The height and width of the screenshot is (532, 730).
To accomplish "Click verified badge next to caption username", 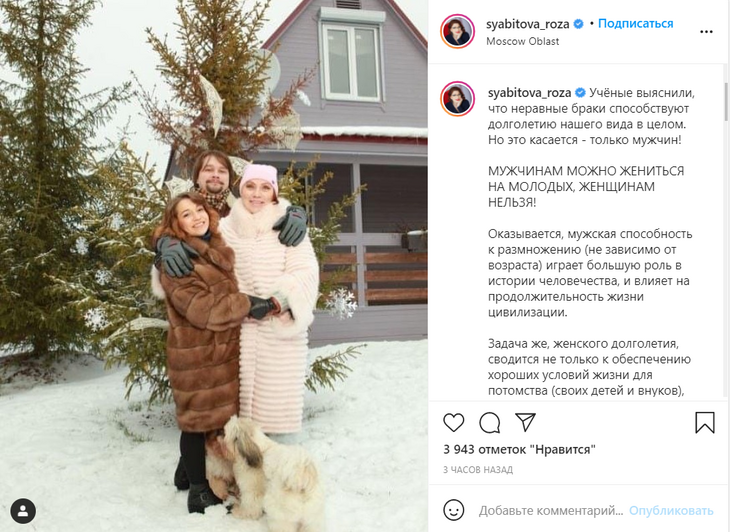I will point(580,93).
